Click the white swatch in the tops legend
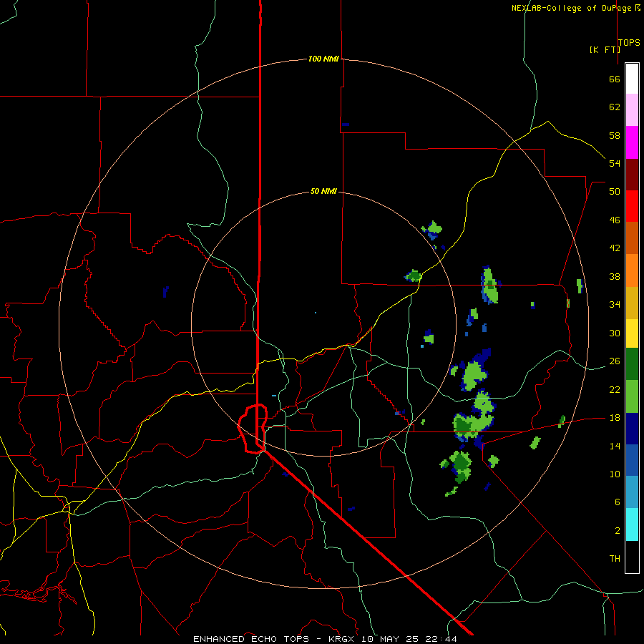 pos(632,79)
